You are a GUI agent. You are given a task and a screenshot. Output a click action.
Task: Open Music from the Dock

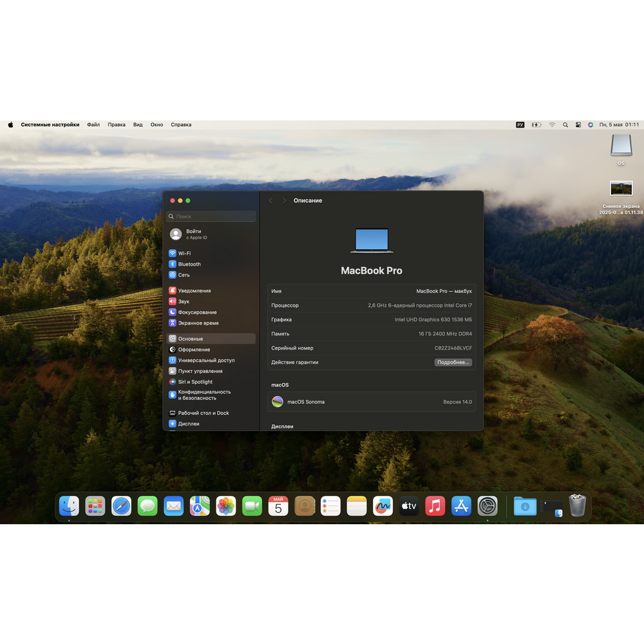435,506
